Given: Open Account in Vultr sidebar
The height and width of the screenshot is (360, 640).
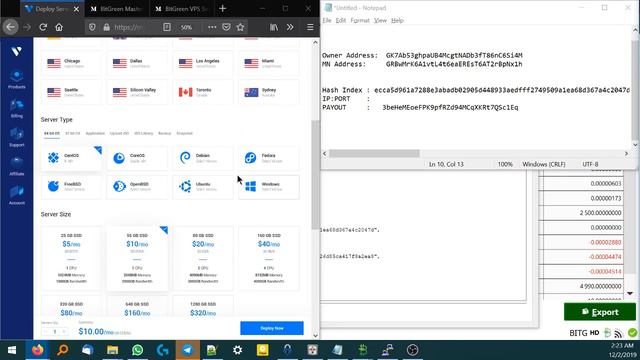Looking at the screenshot, I should tap(17, 195).
